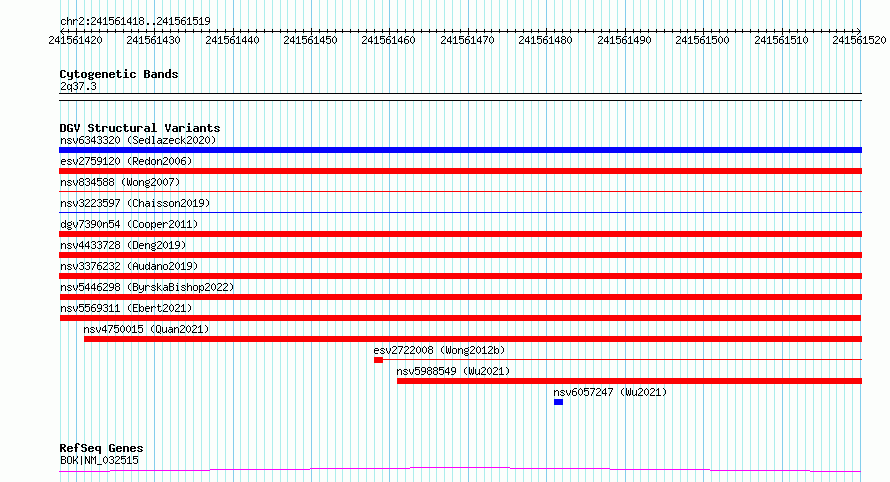Click ruler position 241561420
The image size is (890, 482).
(75, 40)
